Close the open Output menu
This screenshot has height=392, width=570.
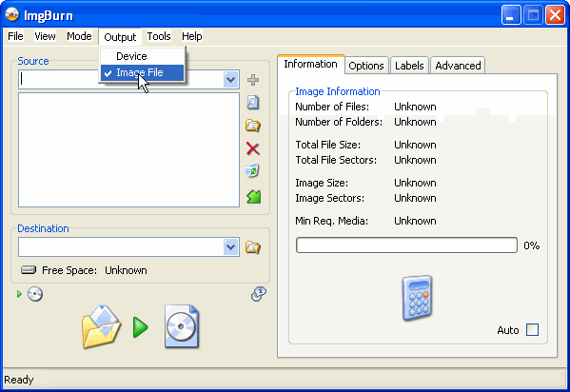[x=120, y=37]
